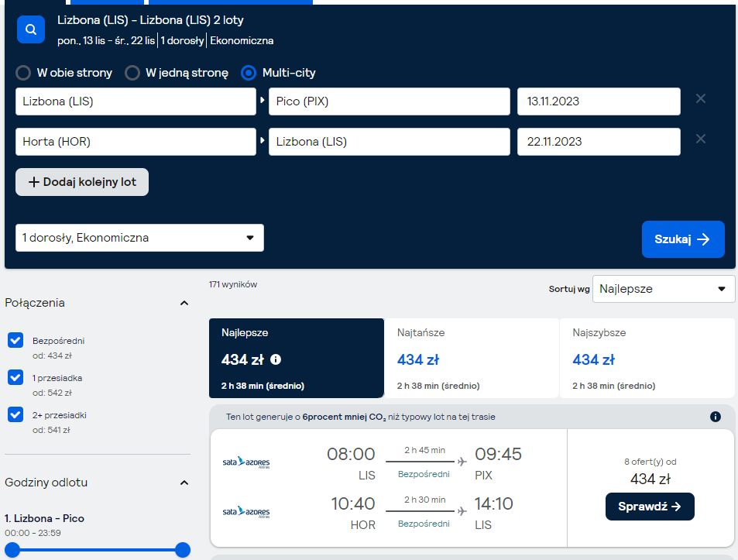Image resolution: width=738 pixels, height=560 pixels.
Task: Open the 1 dorosły, Ekonomiczna dropdown
Action: pos(139,238)
